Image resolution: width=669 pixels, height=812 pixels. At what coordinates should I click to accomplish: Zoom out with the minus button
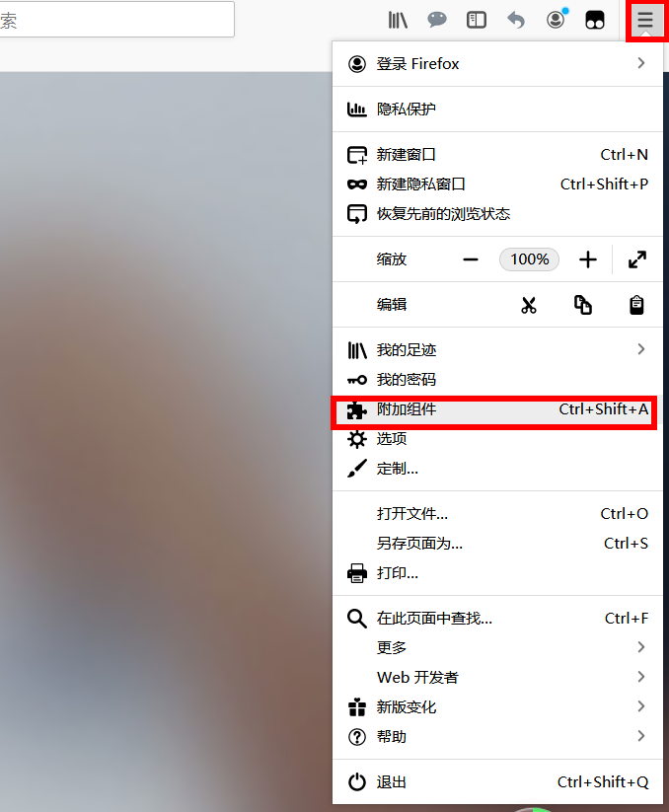(471, 259)
